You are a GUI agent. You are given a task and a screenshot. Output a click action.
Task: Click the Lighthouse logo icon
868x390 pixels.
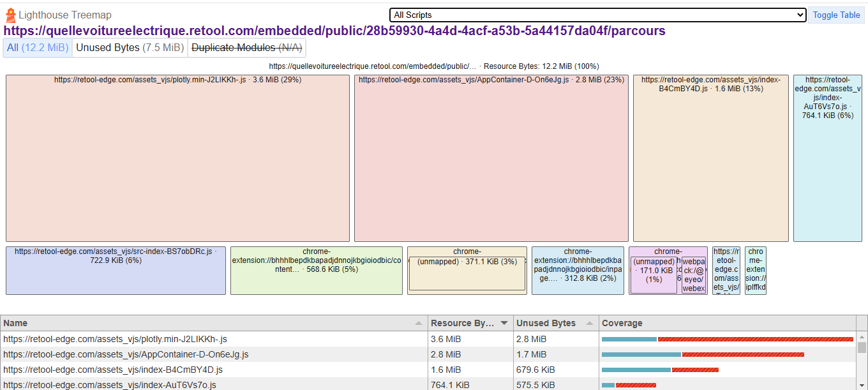pos(10,15)
